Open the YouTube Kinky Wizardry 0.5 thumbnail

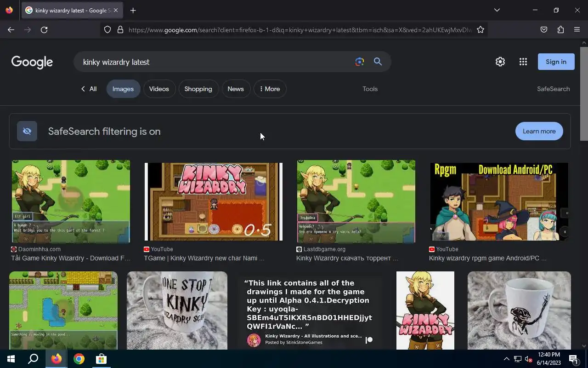pyautogui.click(x=213, y=201)
